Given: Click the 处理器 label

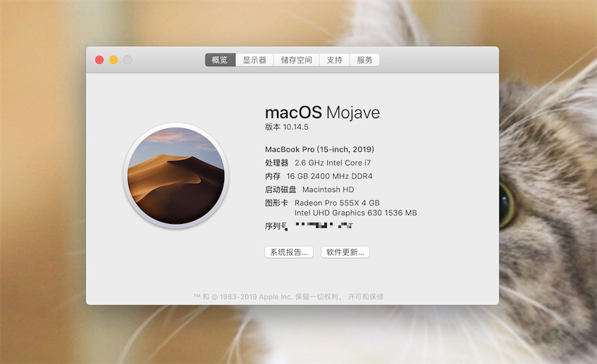Looking at the screenshot, I should (x=277, y=163).
